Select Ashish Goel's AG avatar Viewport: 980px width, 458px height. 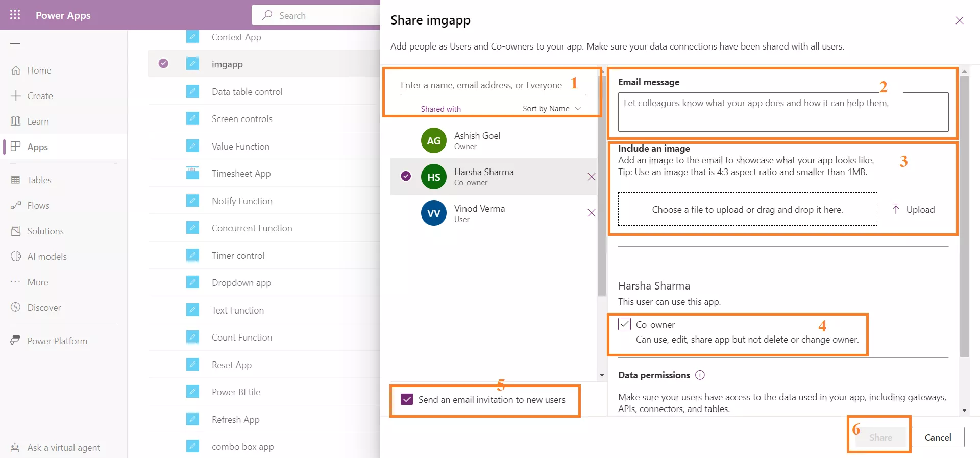tap(433, 140)
